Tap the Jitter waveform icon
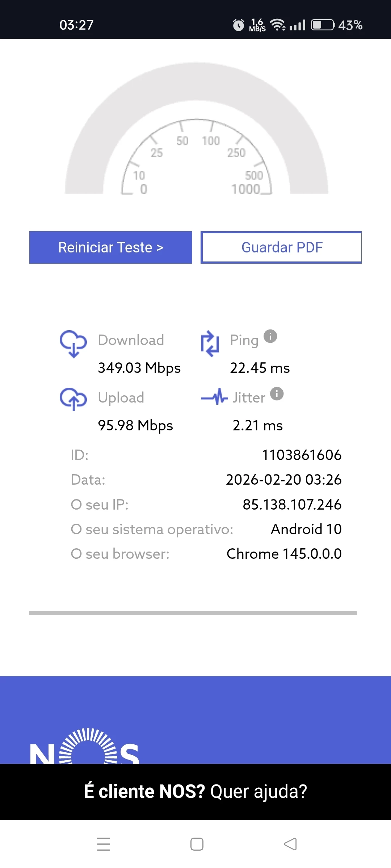This screenshot has height=868, width=391. [x=214, y=397]
